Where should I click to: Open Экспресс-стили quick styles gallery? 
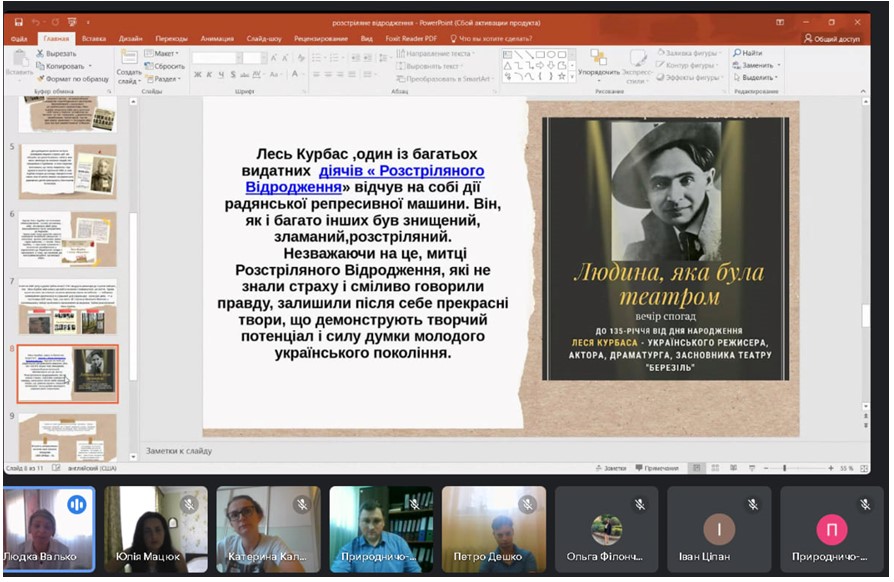(x=637, y=66)
